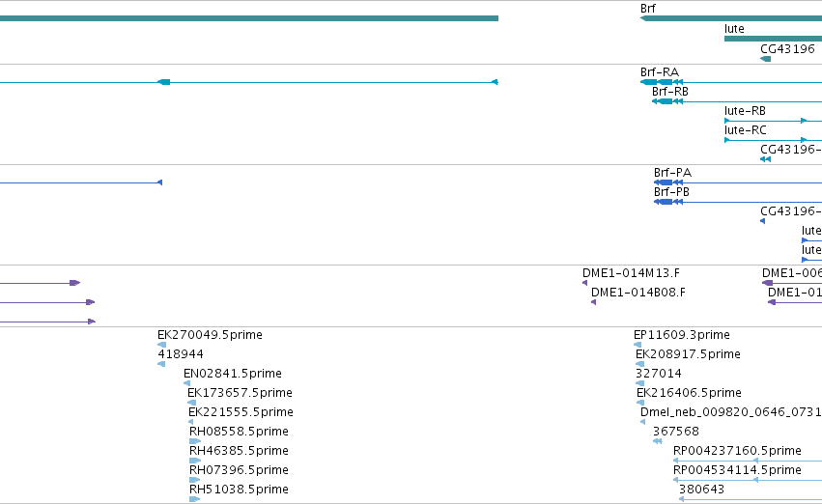Screen dimensions: 822x504
Task: Select the EN02841.5prime arrow glyph
Action: coord(186,383)
